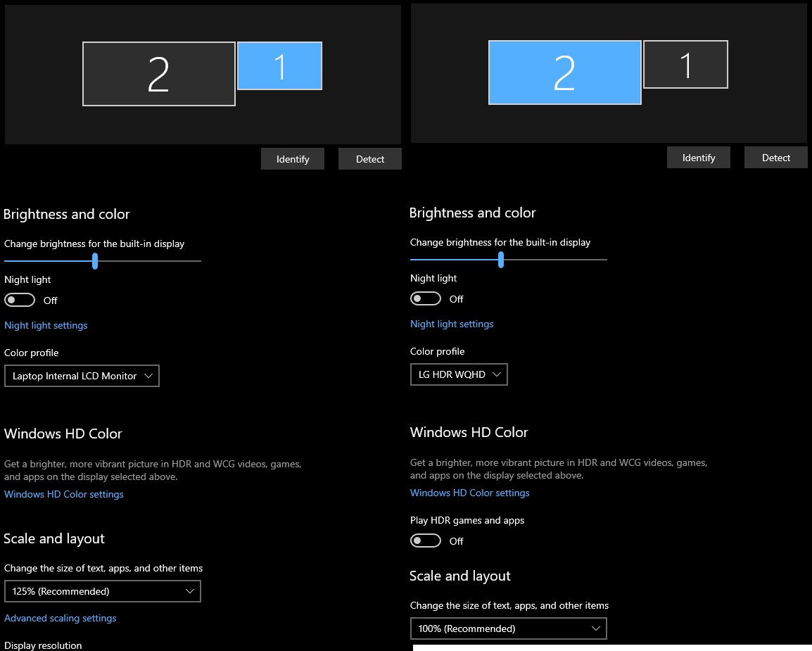Image resolution: width=812 pixels, height=651 pixels.
Task: Toggle Night light above Laptop Internal LCD profile
Action: 20,301
